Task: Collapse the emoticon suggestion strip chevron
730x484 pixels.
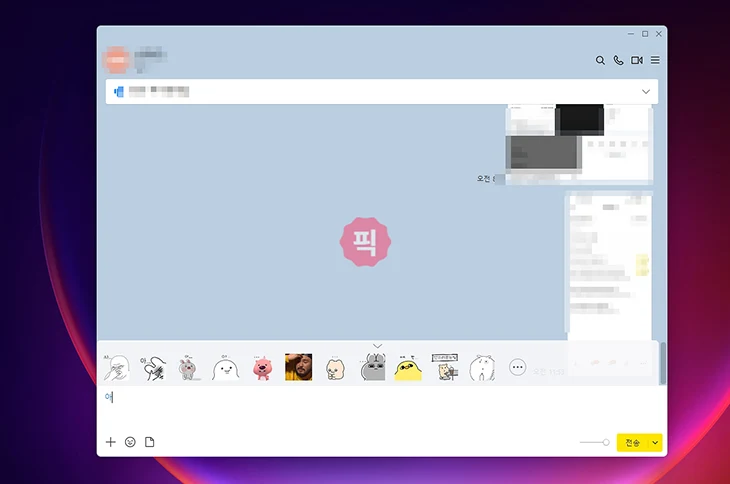Action: tap(378, 346)
